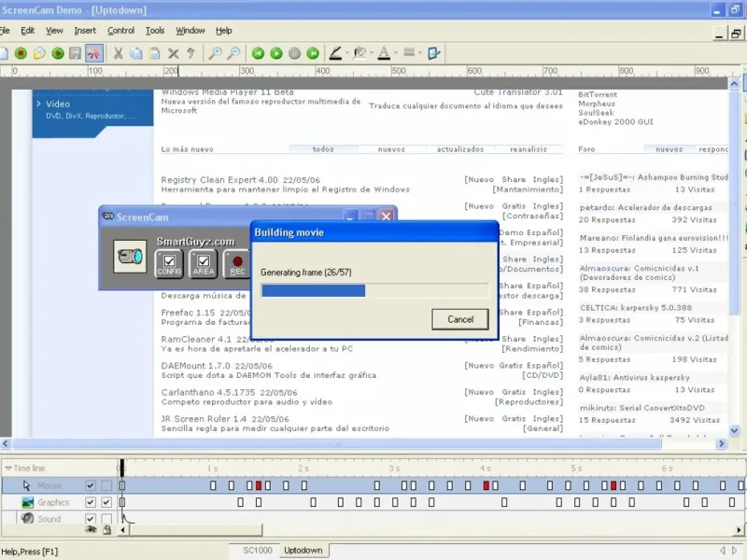Viewport: 747px width, 560px height.
Task: Switch to the Uptodown document tab
Action: tap(303, 551)
